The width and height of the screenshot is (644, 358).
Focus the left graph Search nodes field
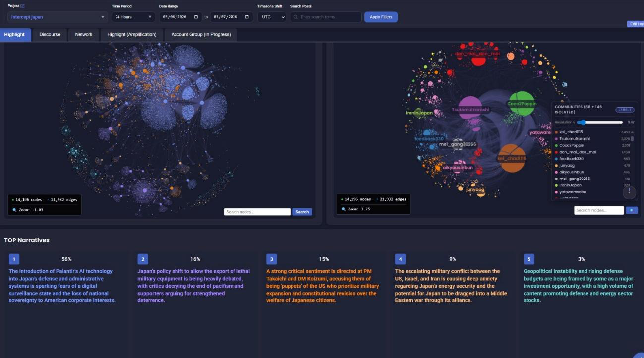[257, 212]
